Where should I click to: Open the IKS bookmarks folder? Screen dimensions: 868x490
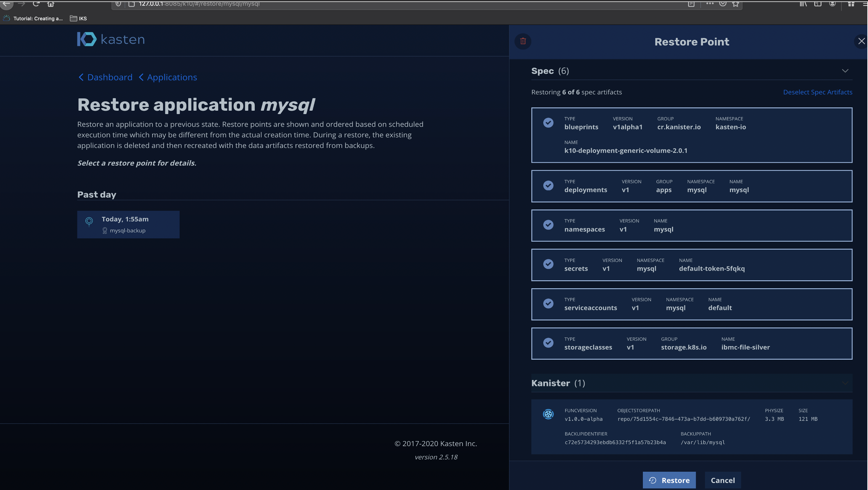coord(78,19)
